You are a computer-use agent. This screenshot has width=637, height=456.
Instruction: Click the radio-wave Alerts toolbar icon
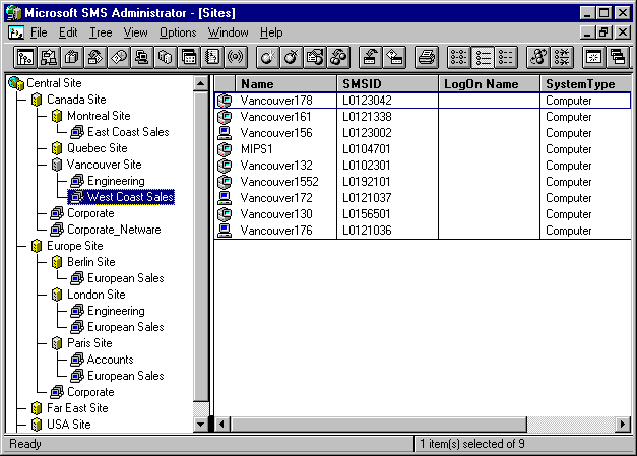coord(237,57)
